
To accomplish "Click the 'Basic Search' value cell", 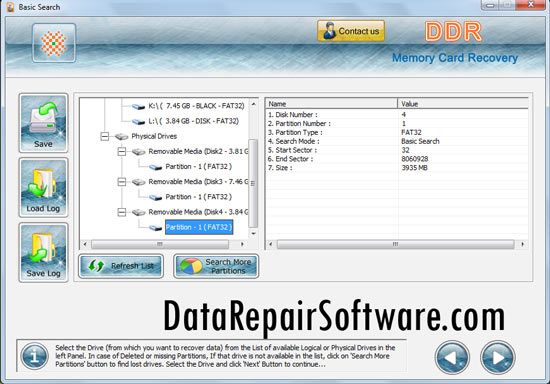I will [x=420, y=141].
